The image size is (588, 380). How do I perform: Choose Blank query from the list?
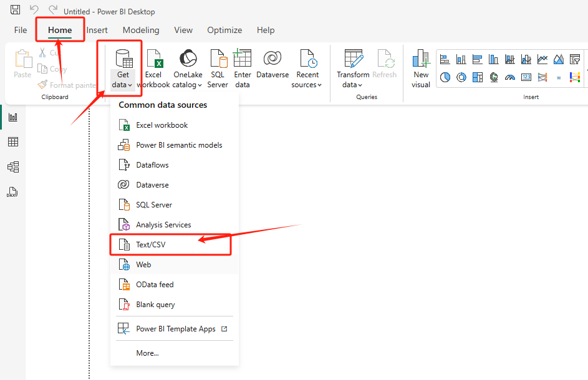pyautogui.click(x=175, y=304)
